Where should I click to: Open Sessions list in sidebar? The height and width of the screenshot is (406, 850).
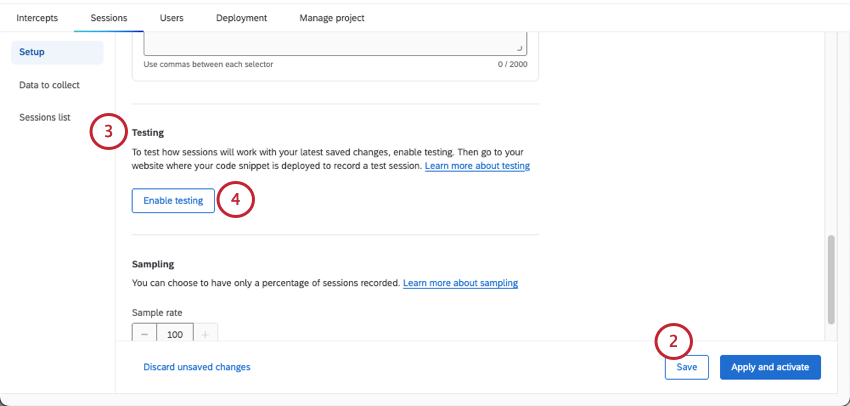45,117
